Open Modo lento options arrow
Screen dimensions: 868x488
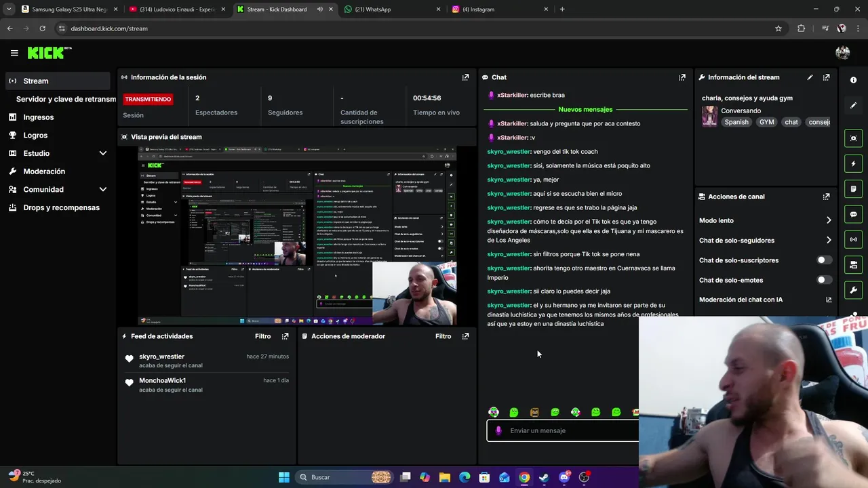point(829,220)
